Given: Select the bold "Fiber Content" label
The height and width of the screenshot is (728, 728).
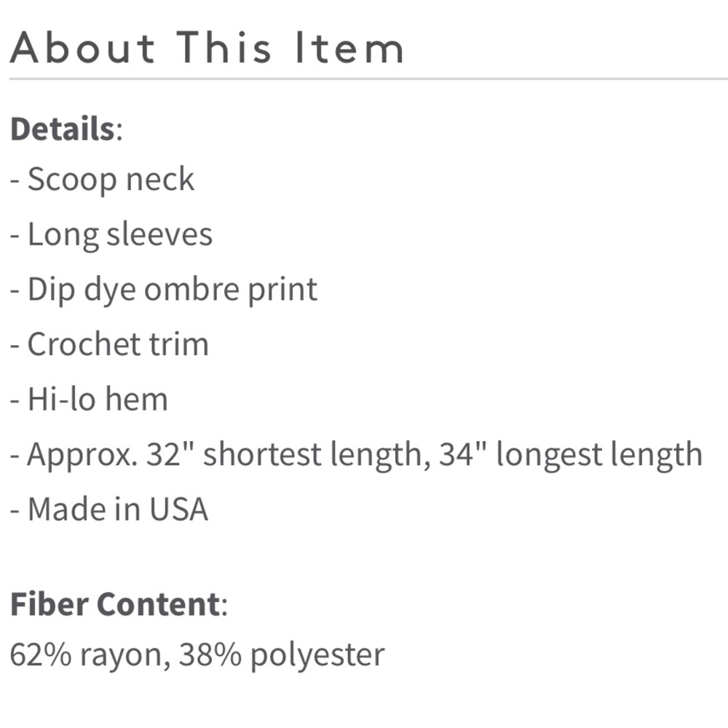Looking at the screenshot, I should [114, 605].
